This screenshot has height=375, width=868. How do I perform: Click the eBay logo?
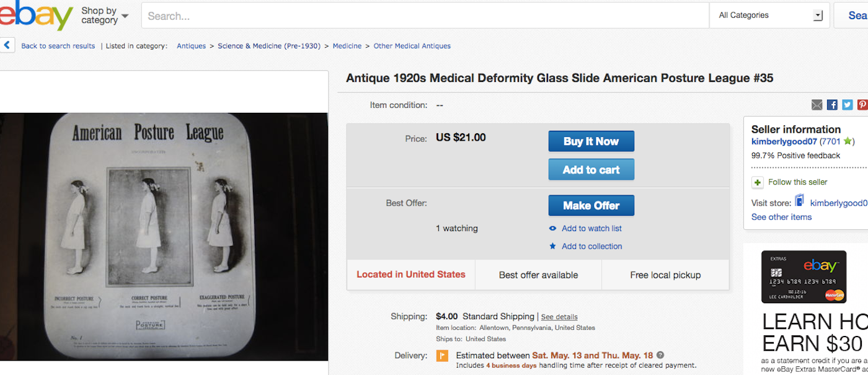tap(36, 15)
